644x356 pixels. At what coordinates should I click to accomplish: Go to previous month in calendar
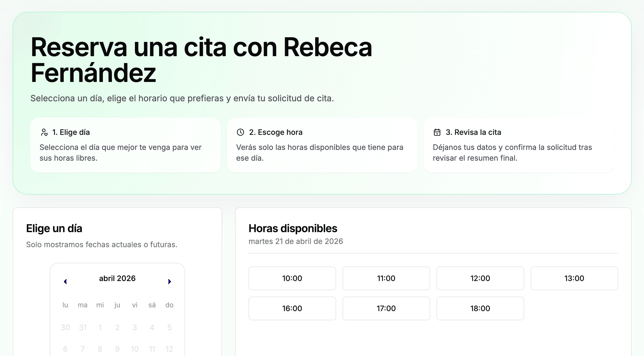point(65,281)
